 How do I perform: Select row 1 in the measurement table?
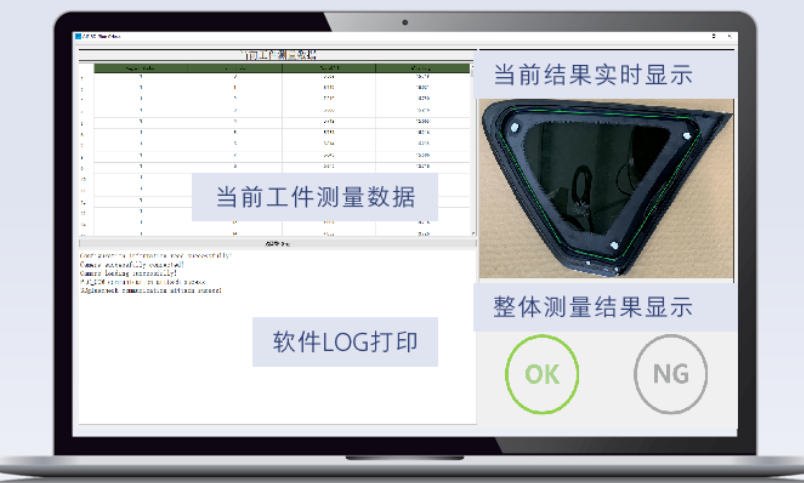point(275,77)
